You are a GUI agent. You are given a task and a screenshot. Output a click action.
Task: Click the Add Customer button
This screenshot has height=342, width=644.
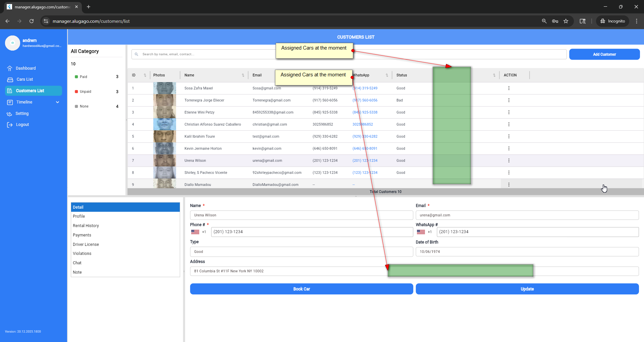pos(604,54)
